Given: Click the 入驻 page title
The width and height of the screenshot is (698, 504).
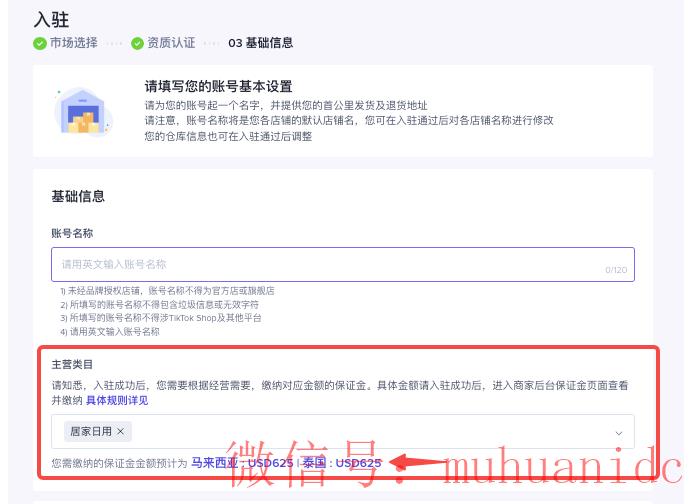Looking at the screenshot, I should point(51,20).
